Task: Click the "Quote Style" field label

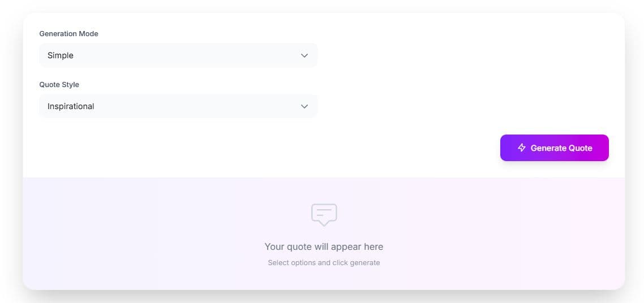Action: point(59,85)
